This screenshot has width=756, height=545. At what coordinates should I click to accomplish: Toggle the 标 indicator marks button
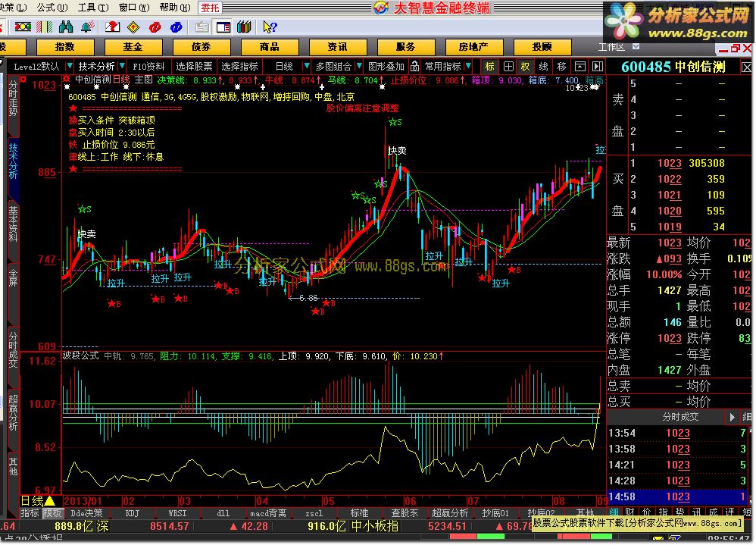[x=490, y=67]
